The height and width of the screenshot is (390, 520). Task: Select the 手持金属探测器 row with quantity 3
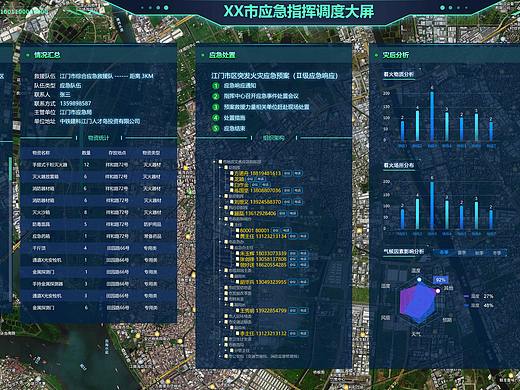point(98,284)
